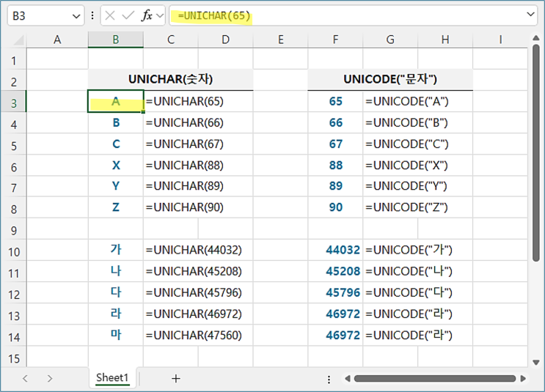
Task: Add new sheet with plus button
Action: (x=176, y=379)
